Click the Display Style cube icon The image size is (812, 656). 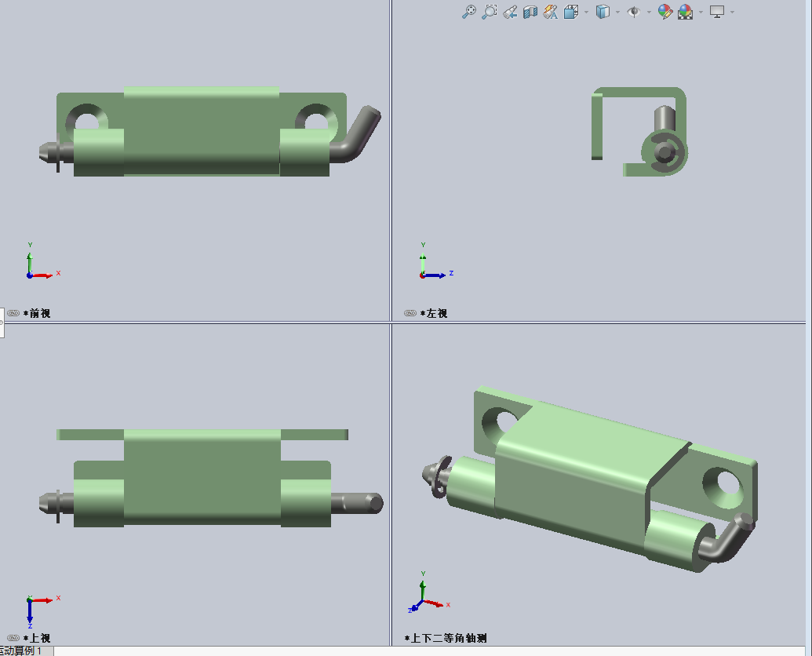(x=603, y=12)
